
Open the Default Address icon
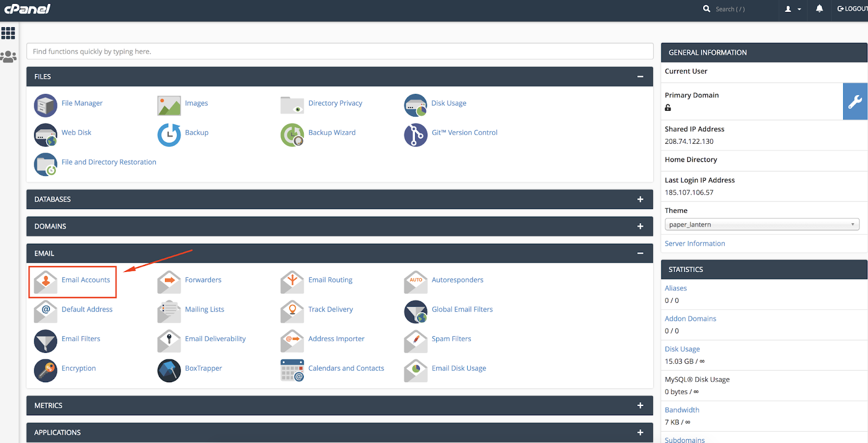[x=46, y=312]
